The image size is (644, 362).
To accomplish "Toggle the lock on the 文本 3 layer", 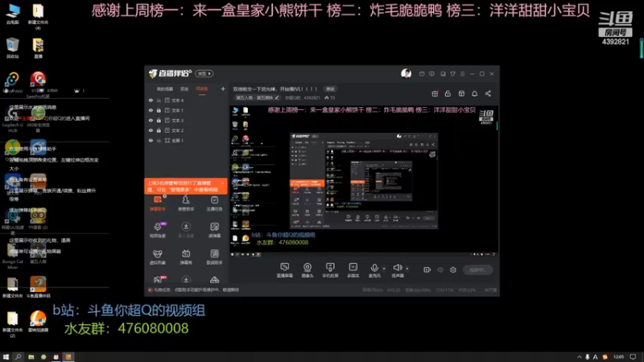I will (x=159, y=120).
